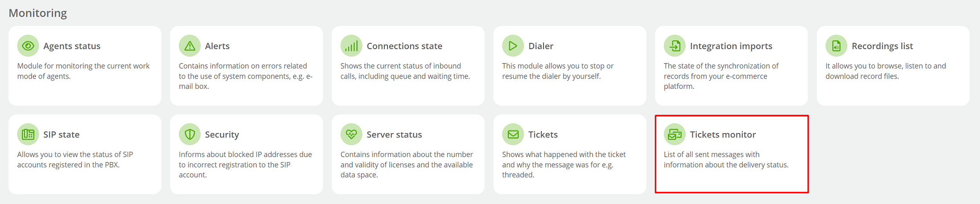
Task: Select the Security card description text
Action: 245,164
